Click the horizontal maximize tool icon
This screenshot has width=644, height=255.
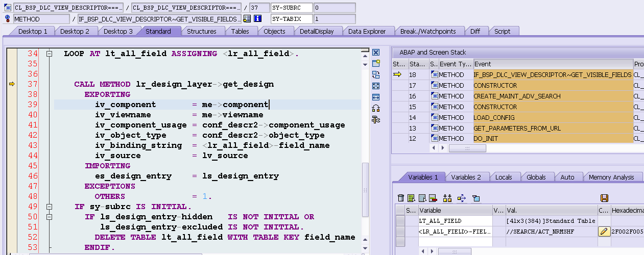pyautogui.click(x=376, y=97)
